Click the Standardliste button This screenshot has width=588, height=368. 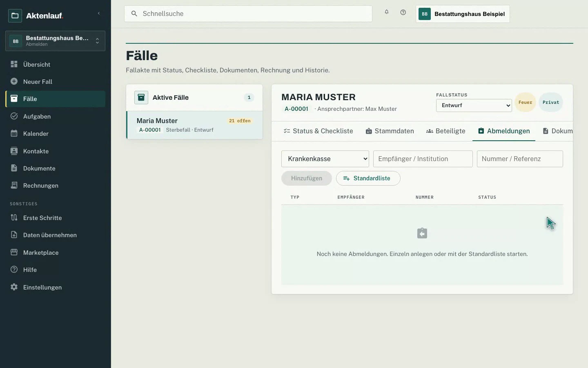pos(368,178)
